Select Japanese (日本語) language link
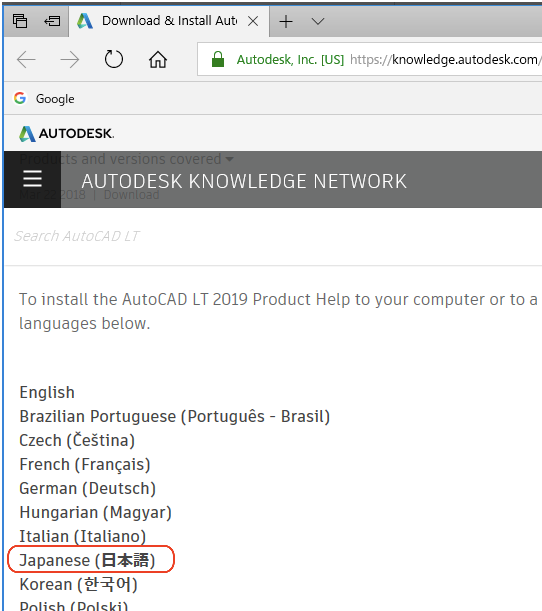The width and height of the screenshot is (542, 611). click(87, 560)
